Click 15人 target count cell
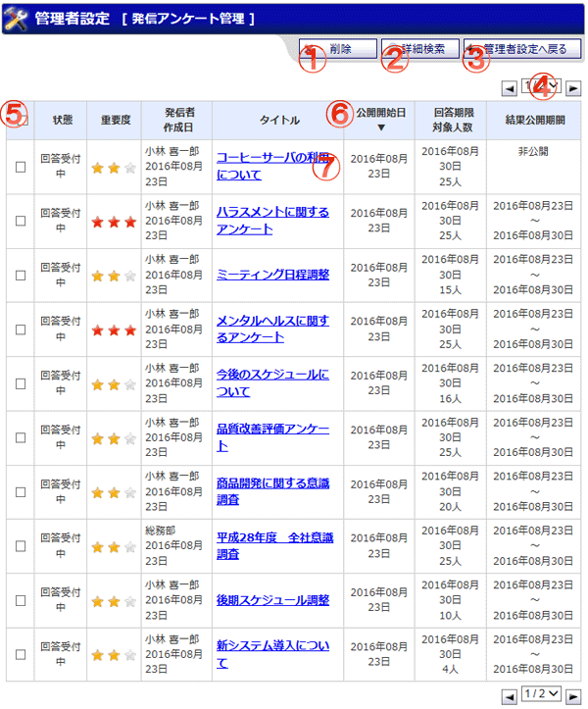This screenshot has width=588, height=709. tap(450, 290)
